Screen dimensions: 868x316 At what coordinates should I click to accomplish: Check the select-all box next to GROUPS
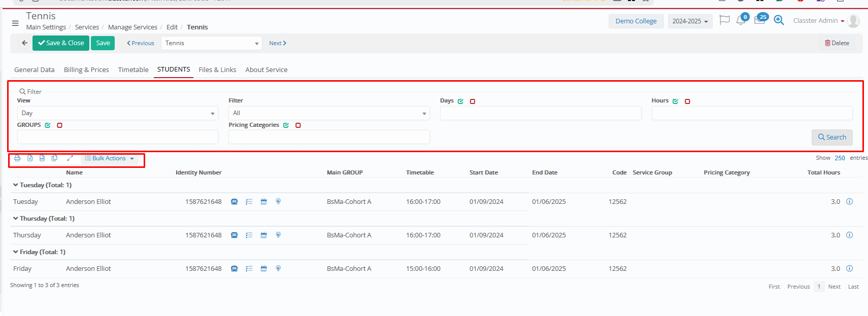48,125
